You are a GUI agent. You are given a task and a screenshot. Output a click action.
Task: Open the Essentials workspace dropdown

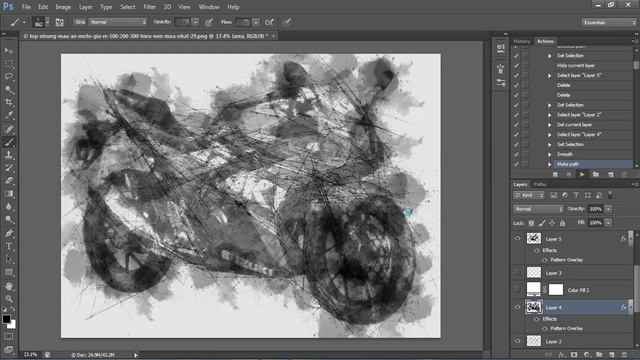tap(609, 22)
